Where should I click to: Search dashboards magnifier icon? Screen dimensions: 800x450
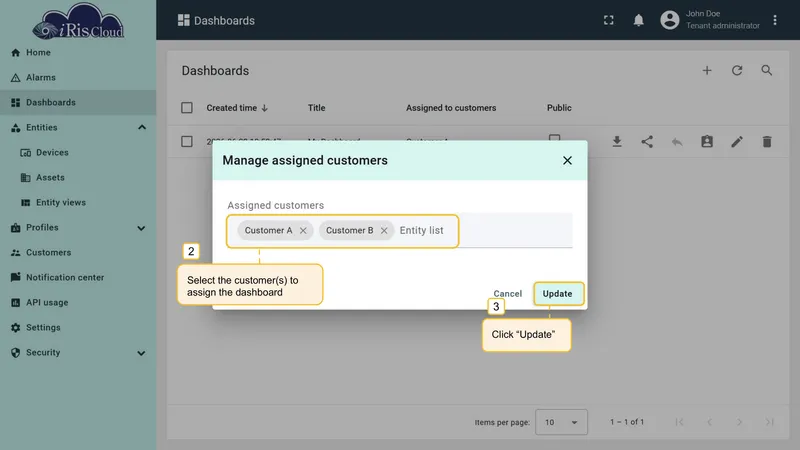(x=767, y=70)
